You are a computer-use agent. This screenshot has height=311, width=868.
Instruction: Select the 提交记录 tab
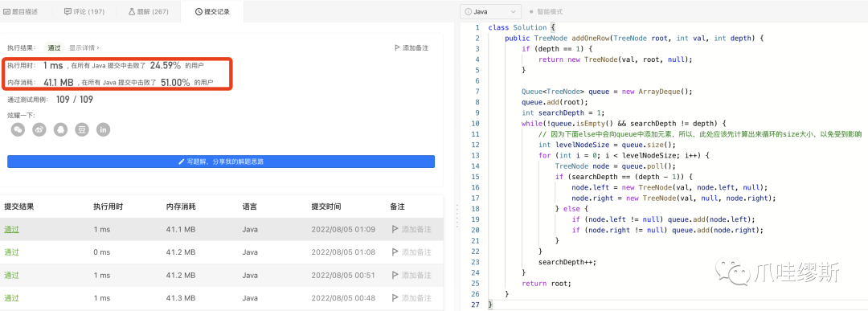click(212, 11)
